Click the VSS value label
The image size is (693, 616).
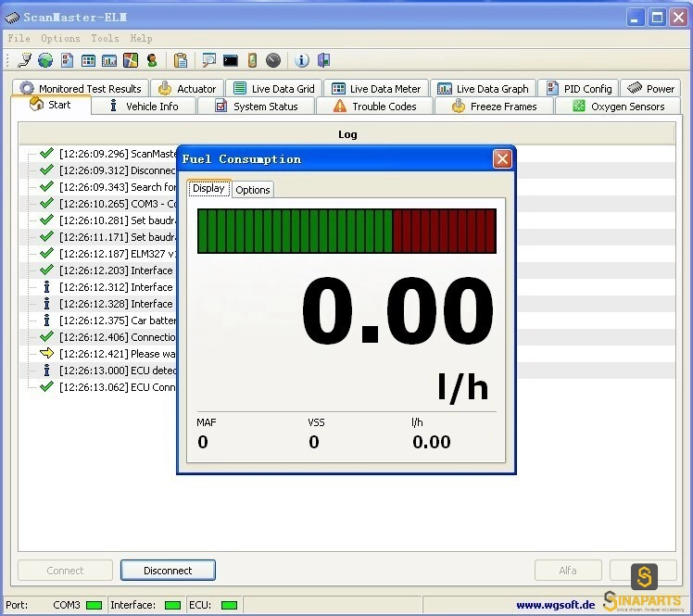click(314, 442)
